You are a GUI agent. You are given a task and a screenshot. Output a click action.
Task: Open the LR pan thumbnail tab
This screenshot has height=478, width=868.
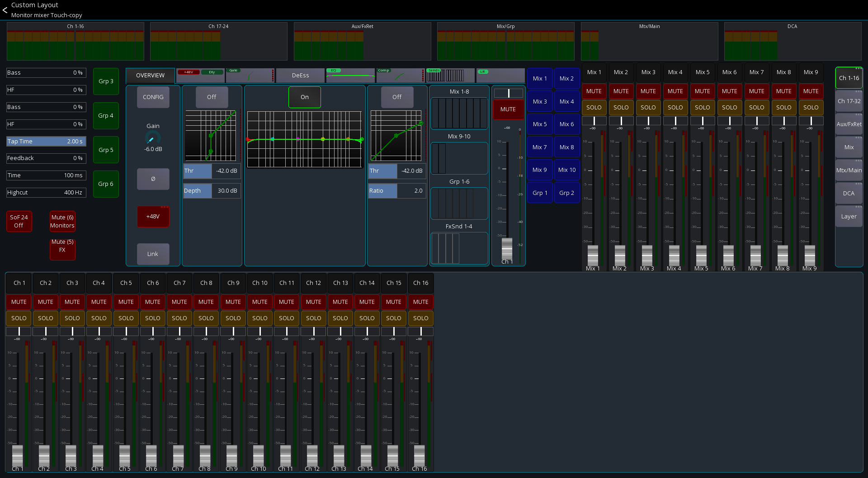(500, 76)
